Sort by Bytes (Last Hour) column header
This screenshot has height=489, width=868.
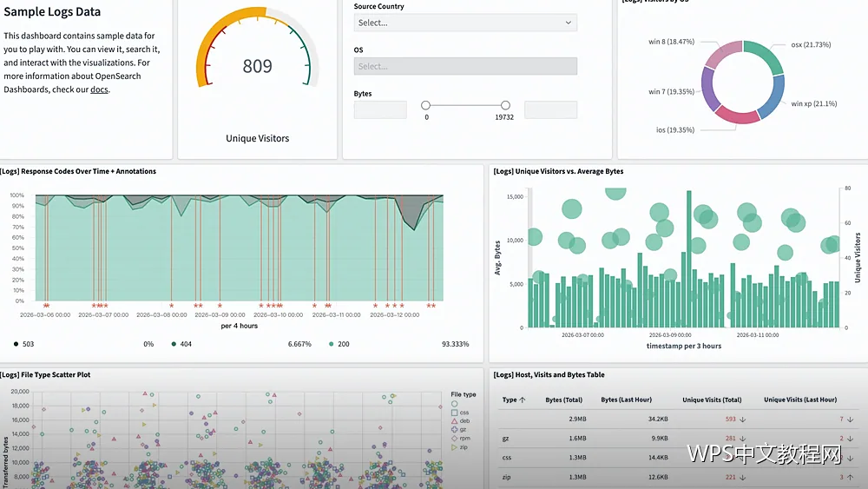[626, 400]
